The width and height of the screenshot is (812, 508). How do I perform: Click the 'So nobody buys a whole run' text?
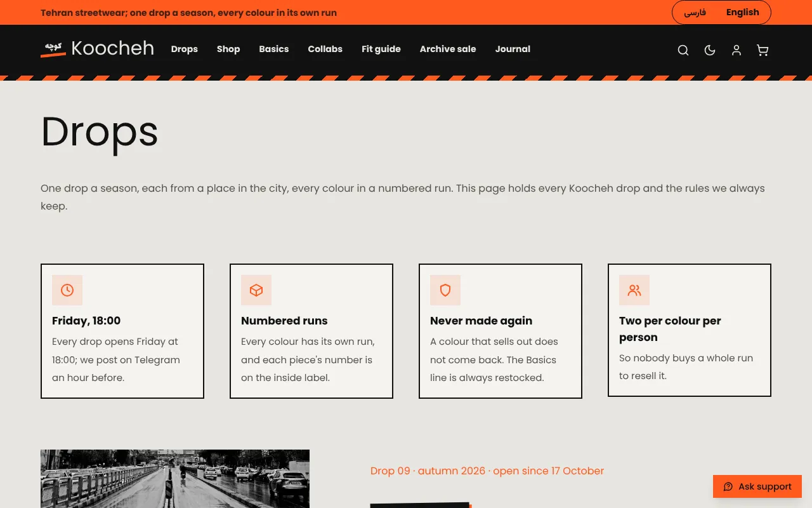pyautogui.click(x=686, y=366)
